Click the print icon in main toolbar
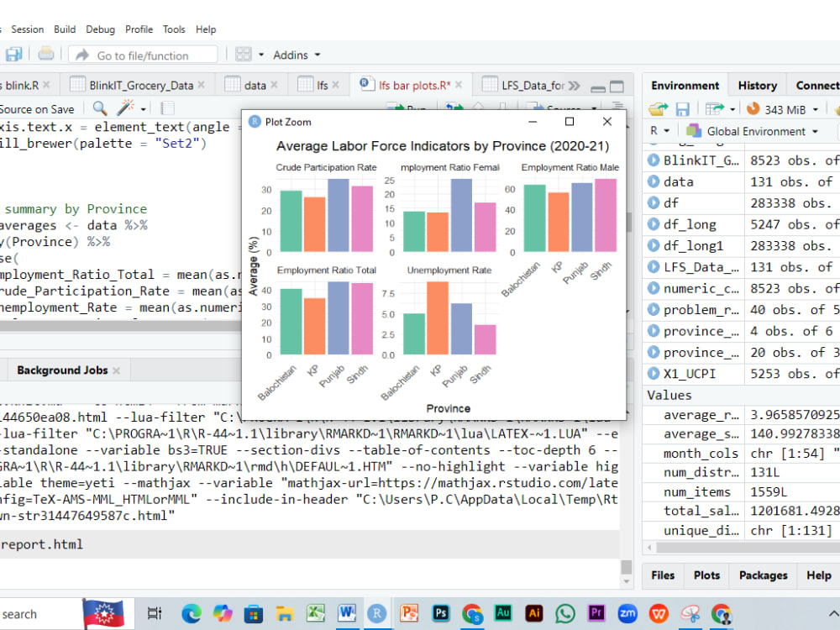This screenshot has height=630, width=840. (x=45, y=54)
